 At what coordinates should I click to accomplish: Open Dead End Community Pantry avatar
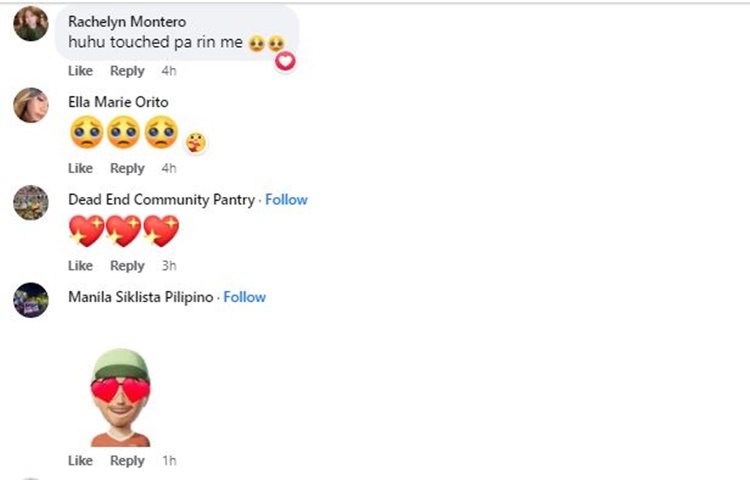[x=31, y=203]
